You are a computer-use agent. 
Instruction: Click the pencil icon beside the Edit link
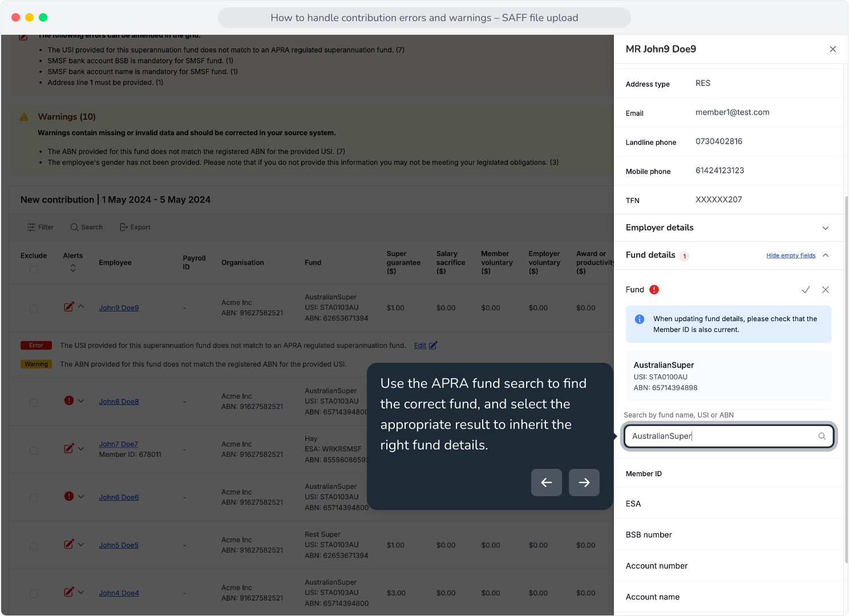pyautogui.click(x=433, y=345)
